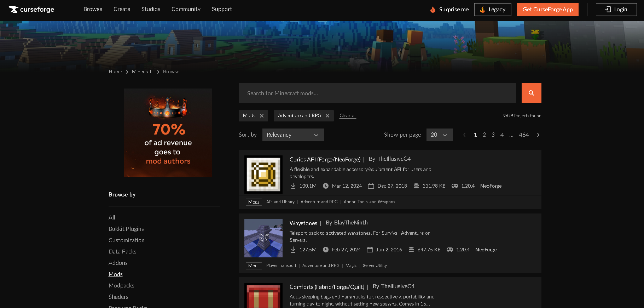
Task: Click Magic tag on Waystones
Action: coord(351,266)
